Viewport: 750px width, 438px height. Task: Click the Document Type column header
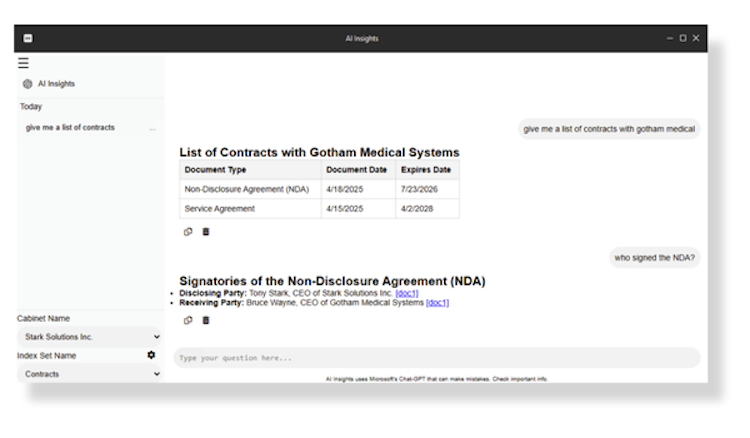click(x=250, y=170)
